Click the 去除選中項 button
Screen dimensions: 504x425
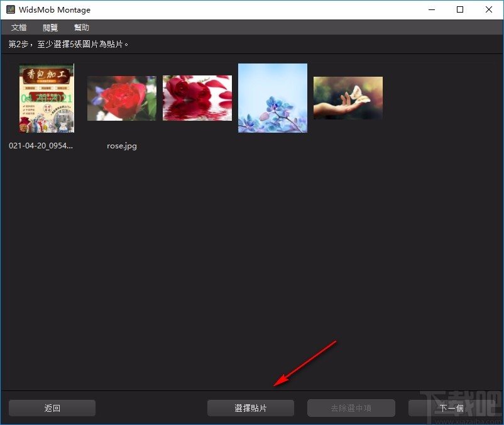click(x=351, y=407)
